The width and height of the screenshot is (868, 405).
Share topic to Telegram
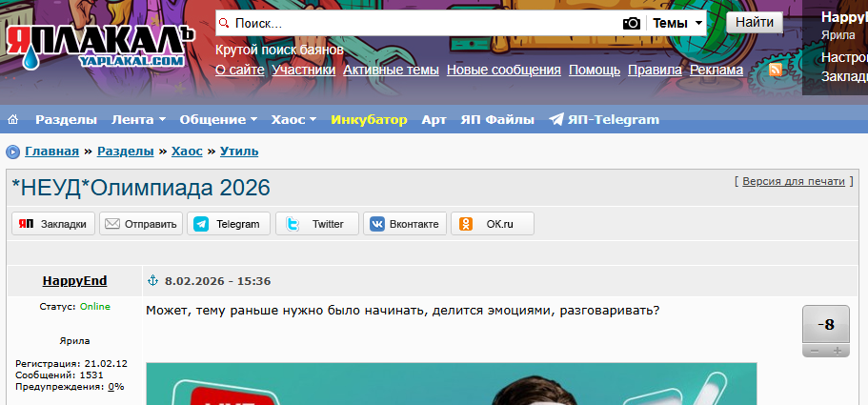click(229, 224)
